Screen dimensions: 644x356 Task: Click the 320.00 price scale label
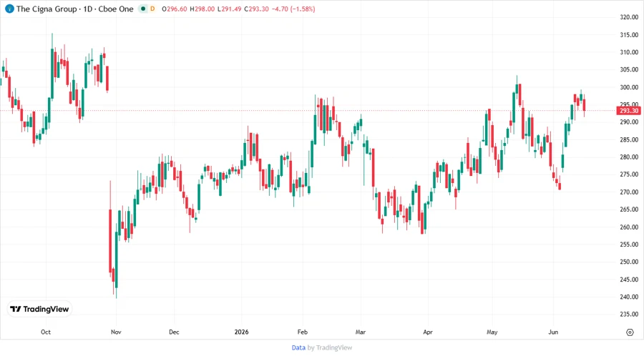point(629,17)
